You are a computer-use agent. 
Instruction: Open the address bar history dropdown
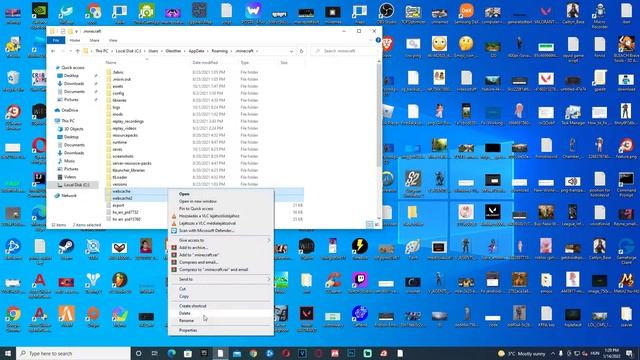point(291,51)
